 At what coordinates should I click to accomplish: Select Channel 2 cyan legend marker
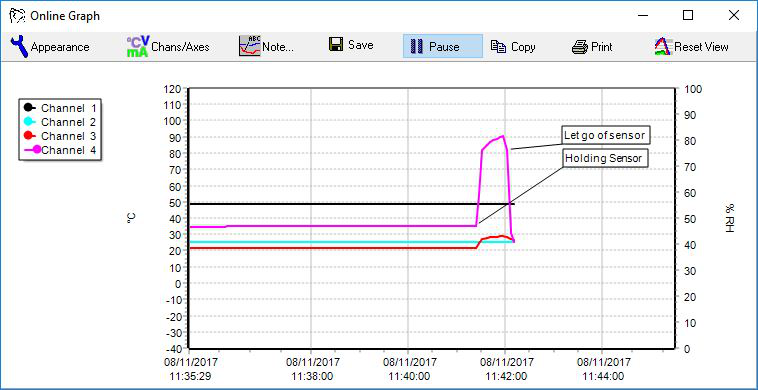[29, 122]
